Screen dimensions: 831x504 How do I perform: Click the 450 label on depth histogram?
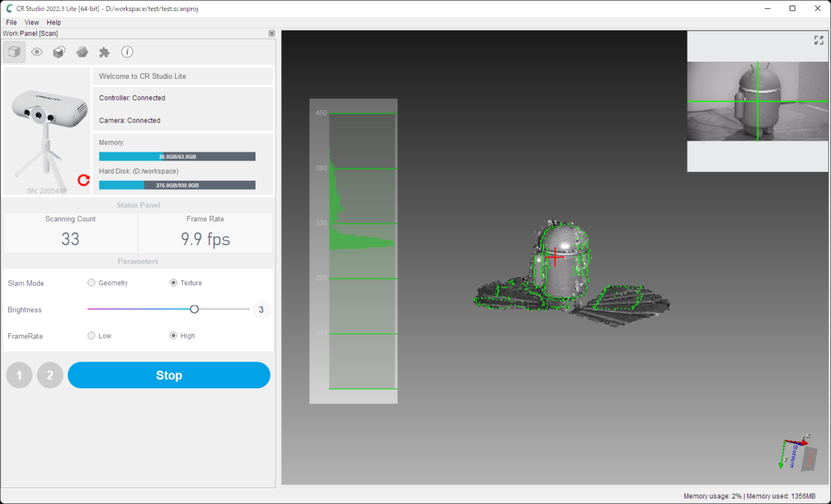[321, 113]
